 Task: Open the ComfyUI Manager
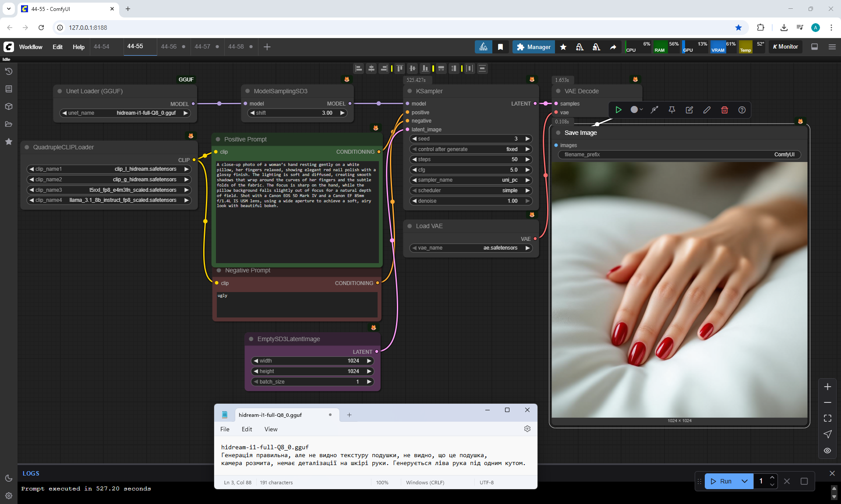click(x=534, y=47)
